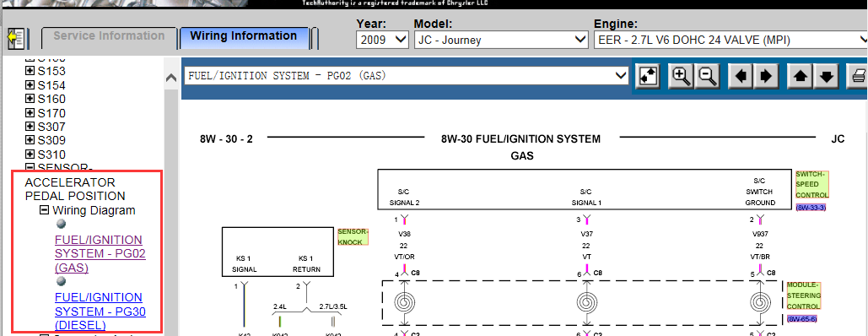The height and width of the screenshot is (336, 868).
Task: Collapse the Wiring Diagram subtree
Action: (45, 210)
